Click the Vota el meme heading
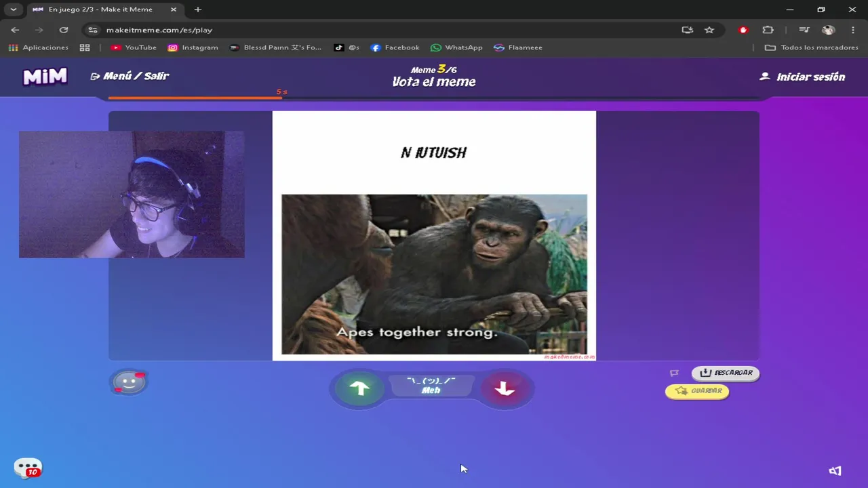This screenshot has height=488, width=868. point(434,82)
